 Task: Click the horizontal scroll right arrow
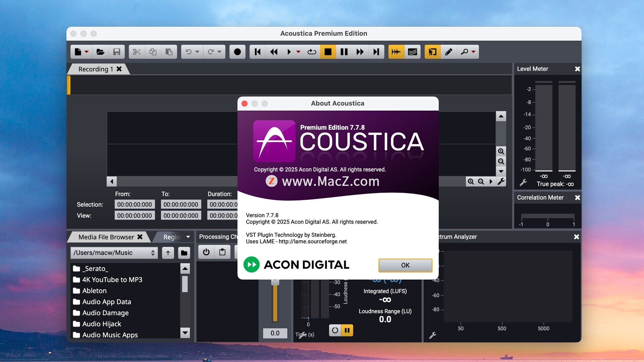(x=491, y=181)
